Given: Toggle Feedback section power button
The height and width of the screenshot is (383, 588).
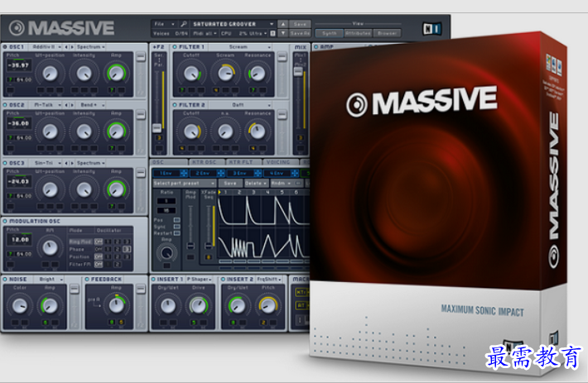Looking at the screenshot, I should click(x=87, y=280).
